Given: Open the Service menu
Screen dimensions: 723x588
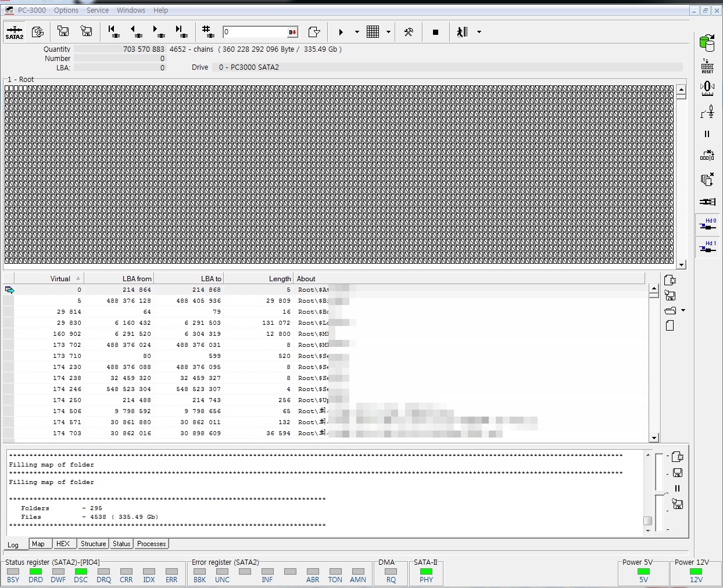Looking at the screenshot, I should click(98, 10).
